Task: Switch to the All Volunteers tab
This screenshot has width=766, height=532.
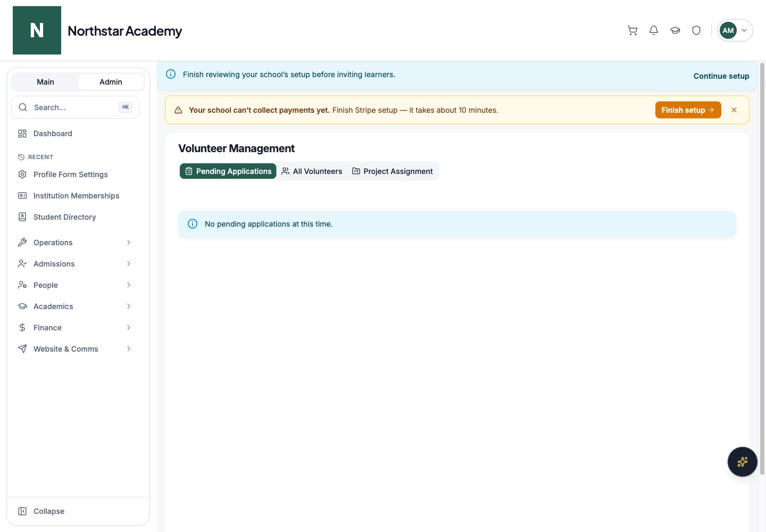Action: 312,171
